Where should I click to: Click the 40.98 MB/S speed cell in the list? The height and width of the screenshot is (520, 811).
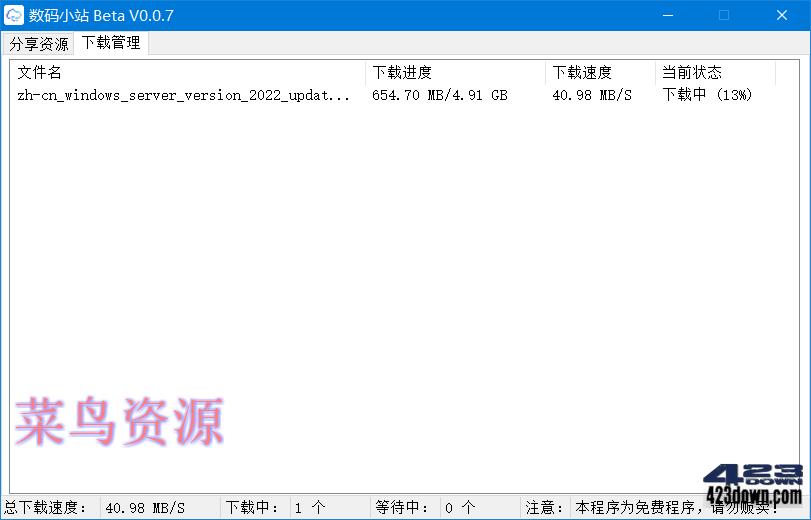point(592,95)
